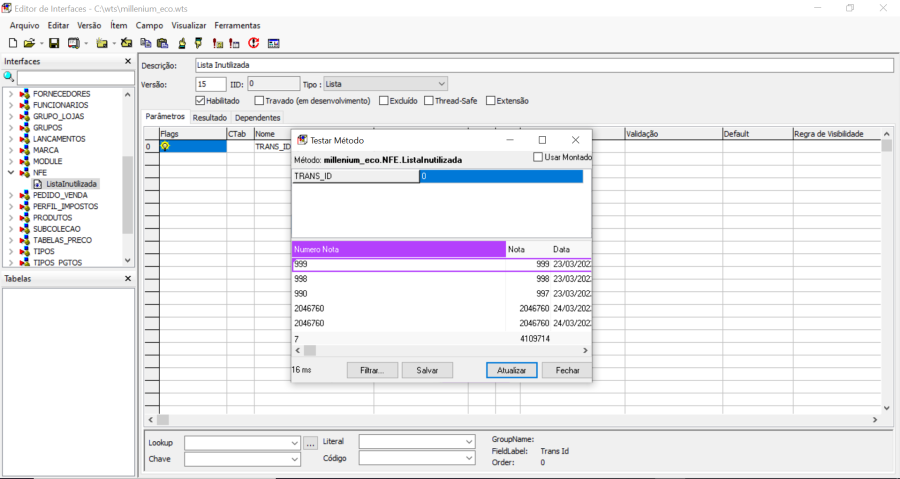Click the second red exclamation table icon
This screenshot has height=479, width=900.
tap(234, 43)
